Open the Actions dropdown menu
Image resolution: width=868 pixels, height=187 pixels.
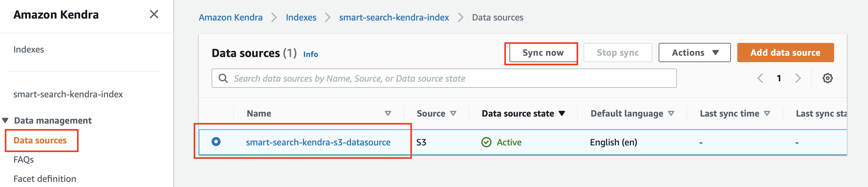point(694,53)
